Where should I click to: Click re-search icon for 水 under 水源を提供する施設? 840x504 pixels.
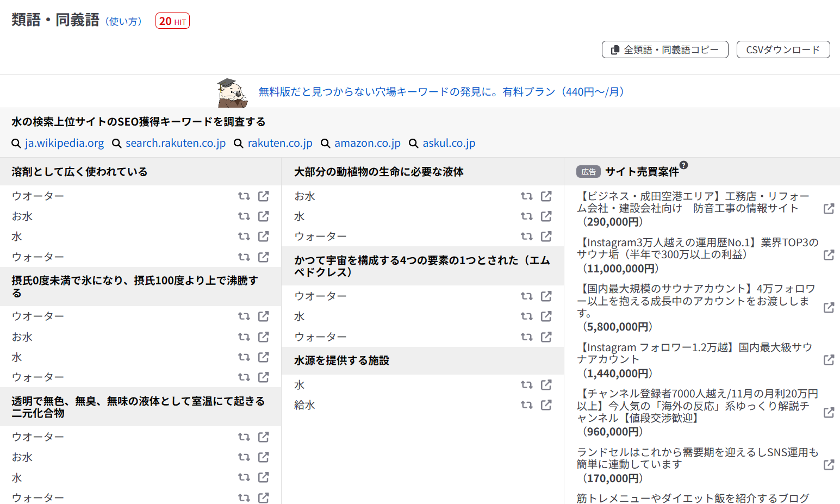click(526, 385)
